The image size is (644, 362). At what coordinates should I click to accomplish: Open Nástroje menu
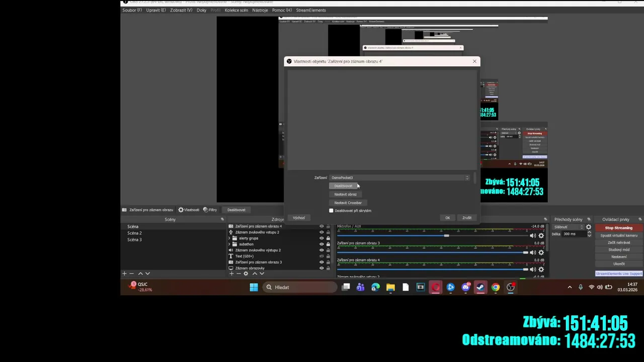click(x=260, y=10)
